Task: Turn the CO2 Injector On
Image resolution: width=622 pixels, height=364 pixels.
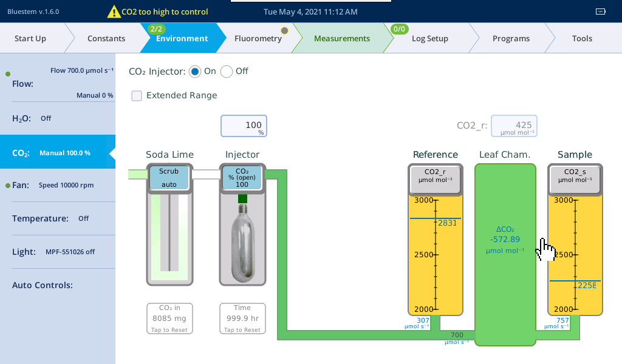Action: (195, 72)
